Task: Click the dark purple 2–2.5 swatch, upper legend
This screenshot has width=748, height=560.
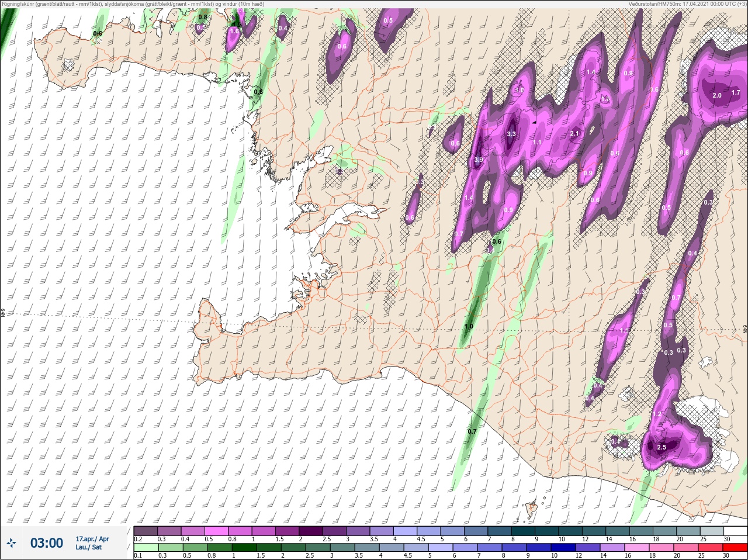Action: pyautogui.click(x=311, y=531)
